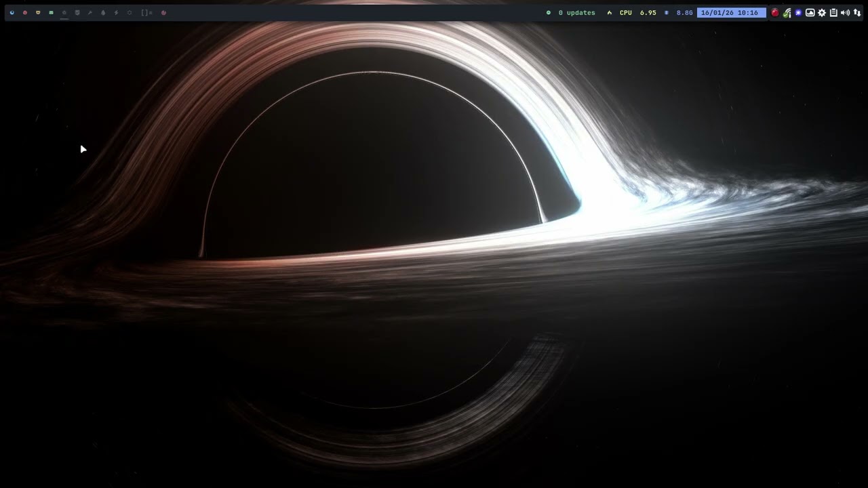The width and height of the screenshot is (868, 488).
Task: Click the 8.8G memory readout
Action: click(684, 13)
